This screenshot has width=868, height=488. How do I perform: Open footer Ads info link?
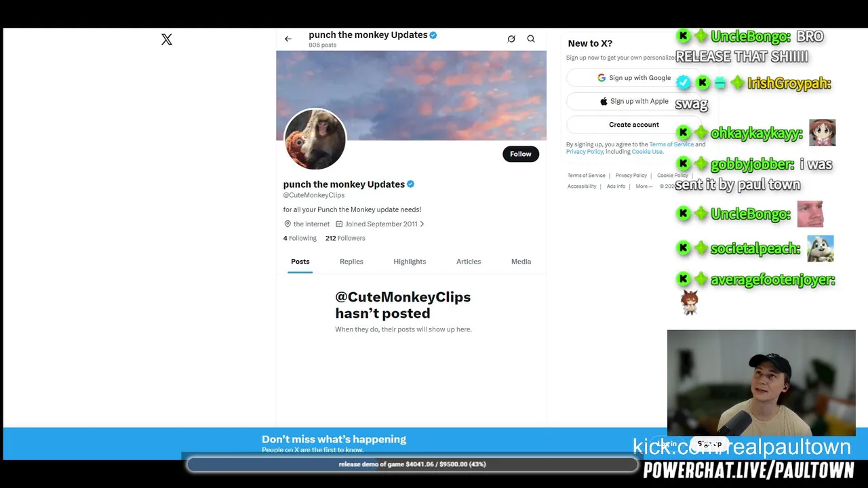(616, 186)
